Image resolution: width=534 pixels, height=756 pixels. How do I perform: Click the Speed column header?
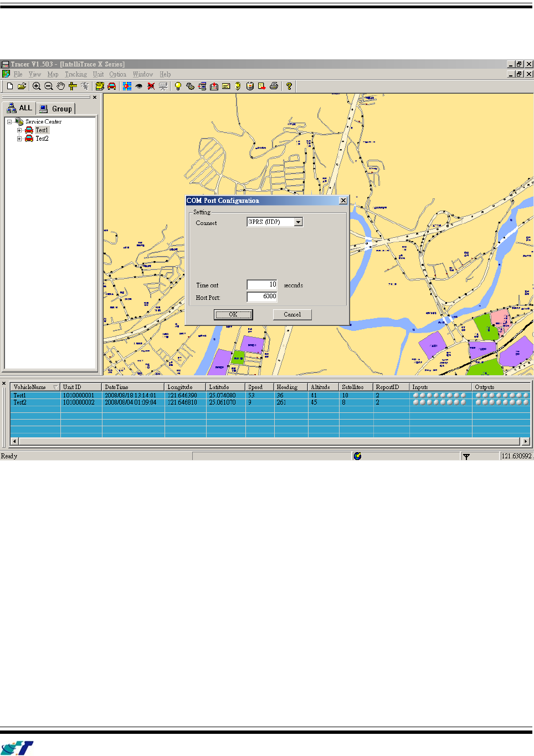(260, 387)
